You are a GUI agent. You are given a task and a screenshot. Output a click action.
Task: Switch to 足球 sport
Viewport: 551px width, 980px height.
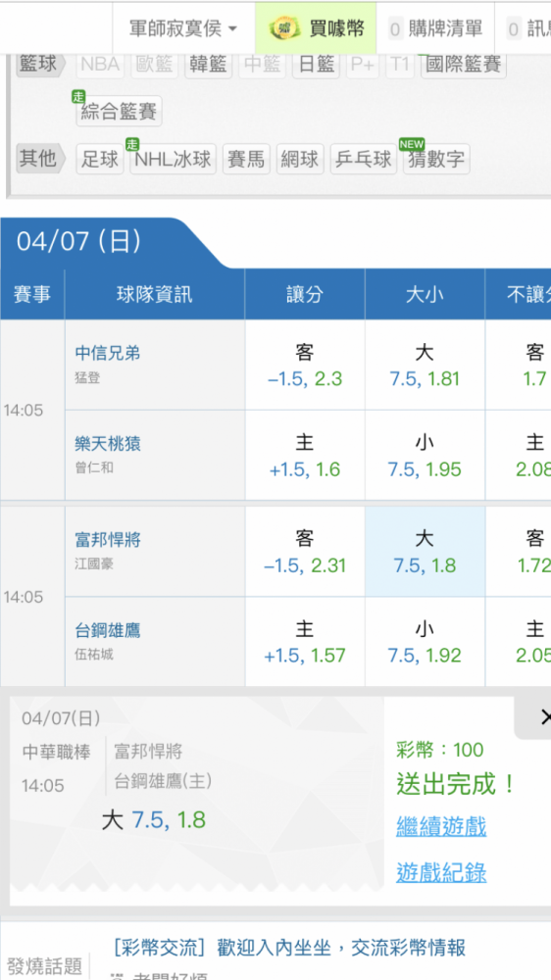pyautogui.click(x=99, y=159)
